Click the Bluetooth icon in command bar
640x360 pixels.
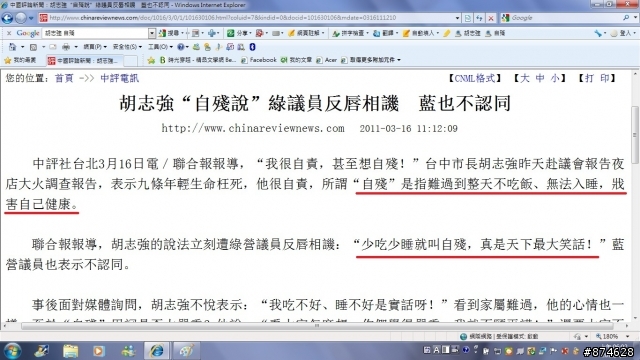pyautogui.click(x=252, y=47)
